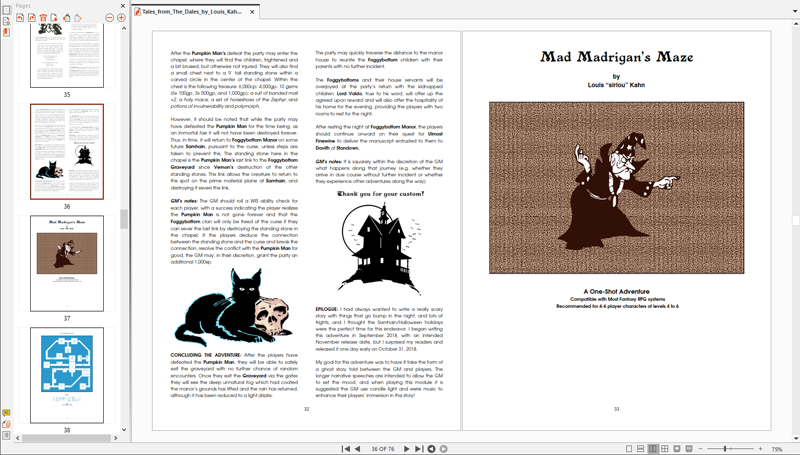Screen dimensions: 800x455
Task: Enlarge page thumbnails with plus icon
Action: point(122,18)
